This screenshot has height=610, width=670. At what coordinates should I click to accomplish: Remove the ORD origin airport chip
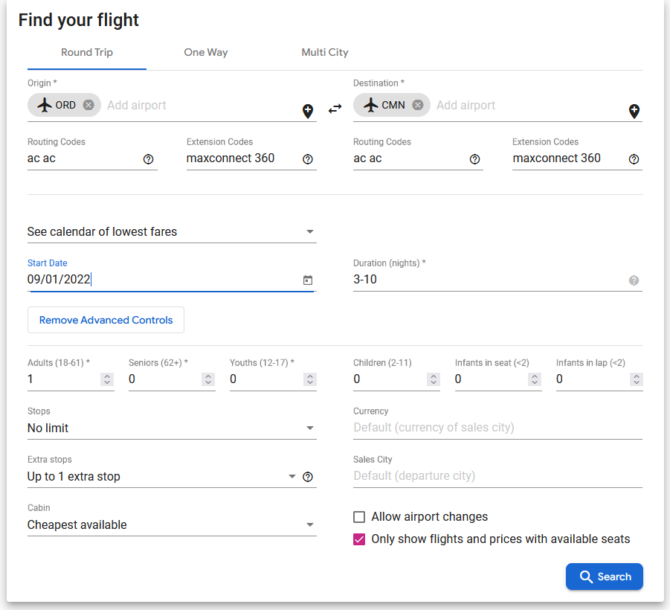pyautogui.click(x=88, y=105)
